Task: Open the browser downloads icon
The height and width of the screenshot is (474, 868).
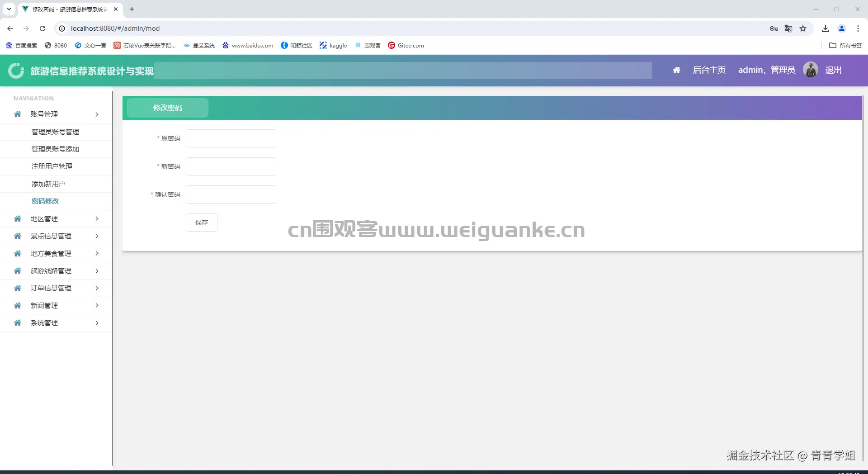Action: pyautogui.click(x=825, y=28)
